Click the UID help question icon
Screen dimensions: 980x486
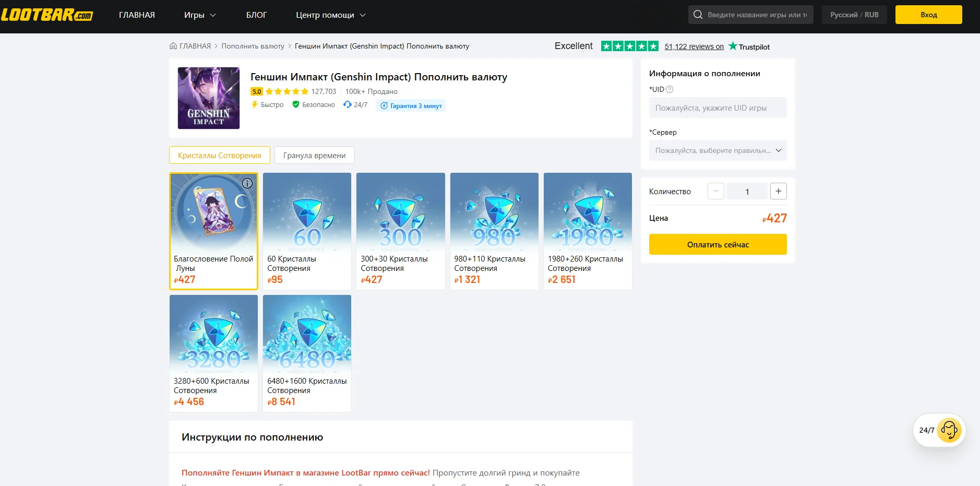(670, 89)
